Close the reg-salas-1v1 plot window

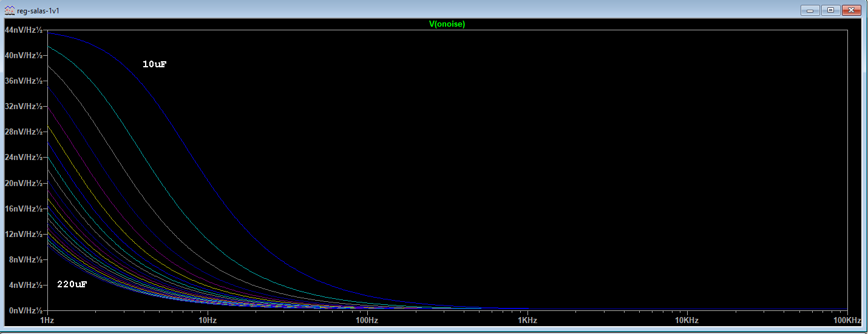coord(850,10)
